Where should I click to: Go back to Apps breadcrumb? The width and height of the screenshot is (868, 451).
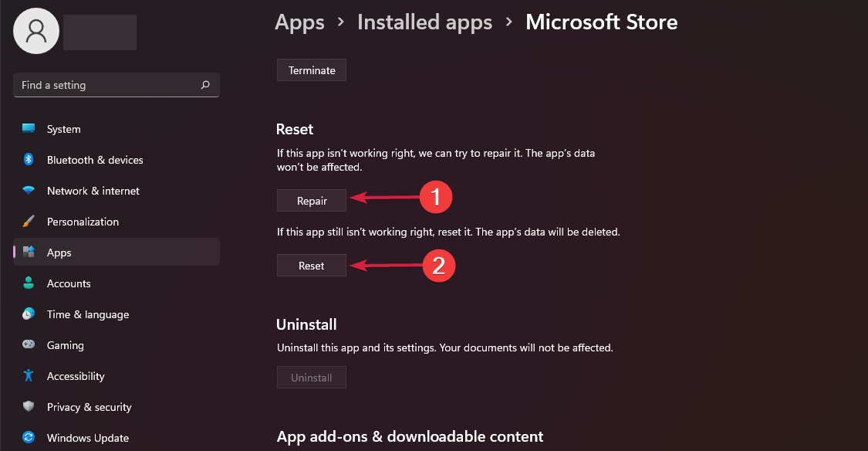pos(299,22)
